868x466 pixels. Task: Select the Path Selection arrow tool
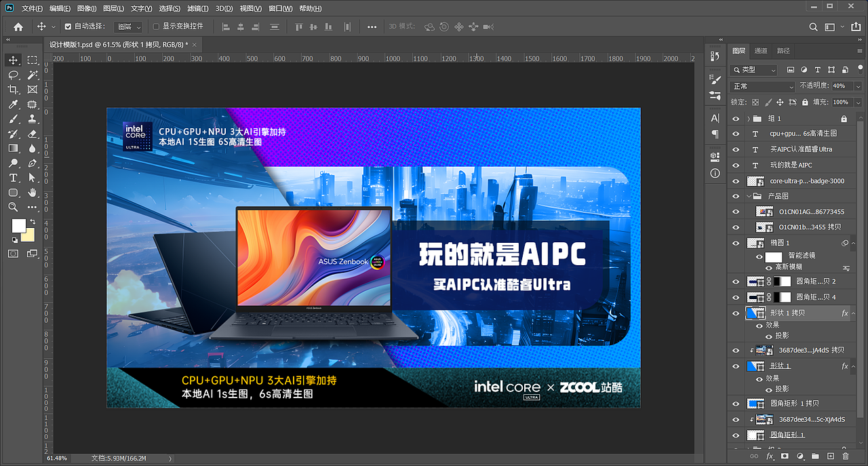(32, 178)
